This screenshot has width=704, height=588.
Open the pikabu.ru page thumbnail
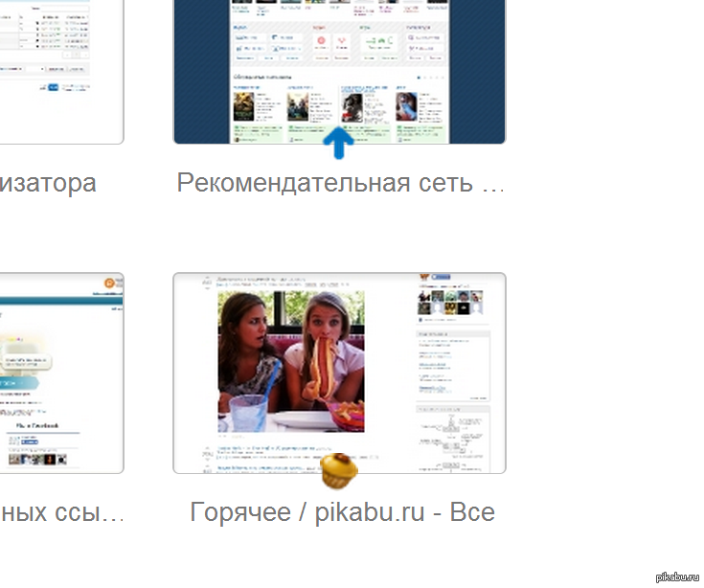339,372
